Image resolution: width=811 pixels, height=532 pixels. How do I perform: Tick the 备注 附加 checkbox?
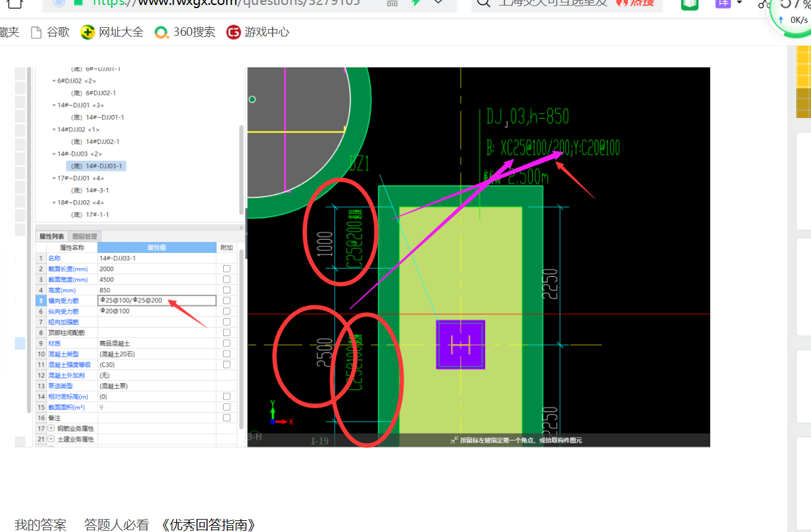(x=227, y=418)
